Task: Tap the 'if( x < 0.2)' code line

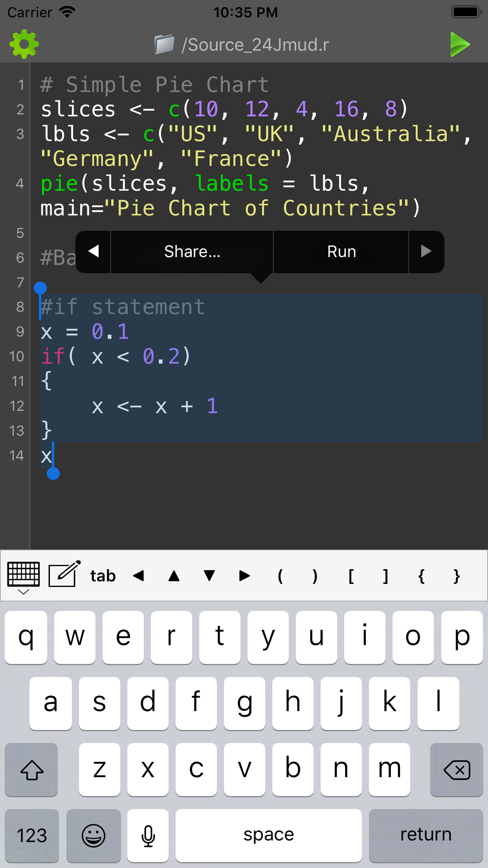Action: 116,356
